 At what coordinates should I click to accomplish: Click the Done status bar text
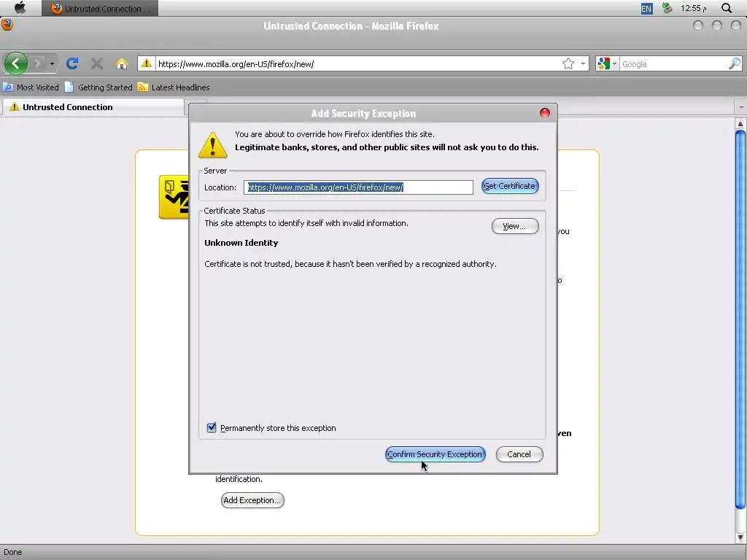tap(13, 553)
